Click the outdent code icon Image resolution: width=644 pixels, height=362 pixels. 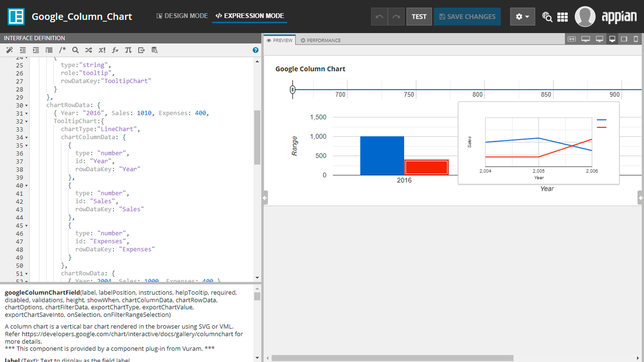coord(23,50)
